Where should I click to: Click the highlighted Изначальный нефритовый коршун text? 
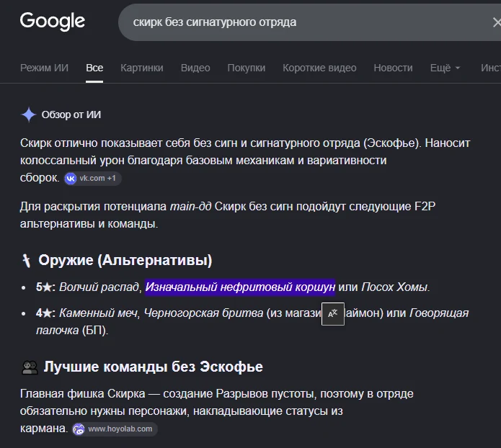pos(240,287)
